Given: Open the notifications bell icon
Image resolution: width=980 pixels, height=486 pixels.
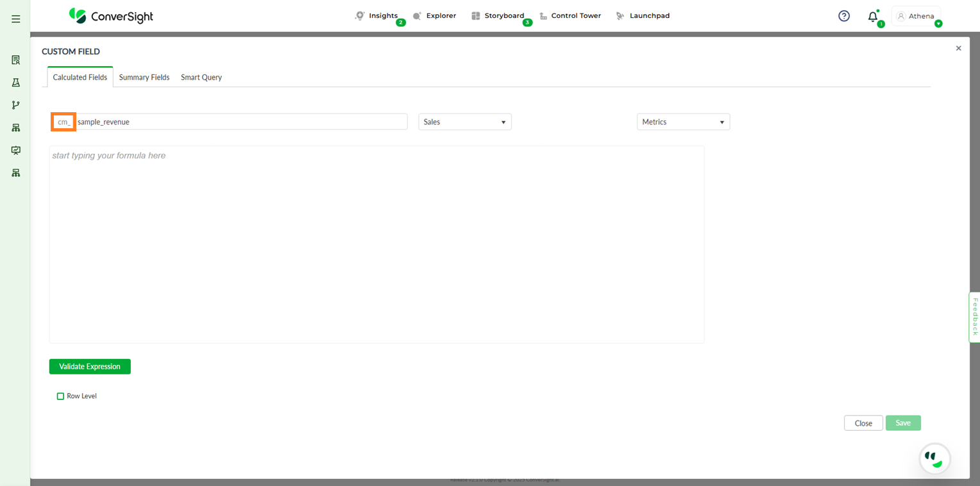Looking at the screenshot, I should point(873,17).
